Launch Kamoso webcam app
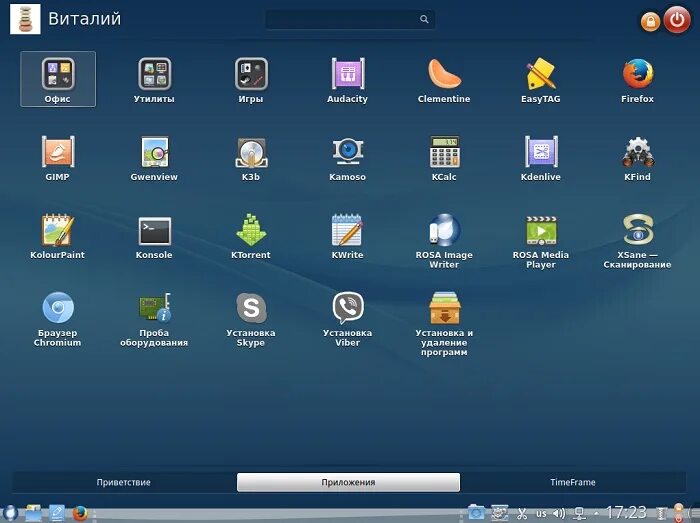The height and width of the screenshot is (523, 700). coord(347,157)
